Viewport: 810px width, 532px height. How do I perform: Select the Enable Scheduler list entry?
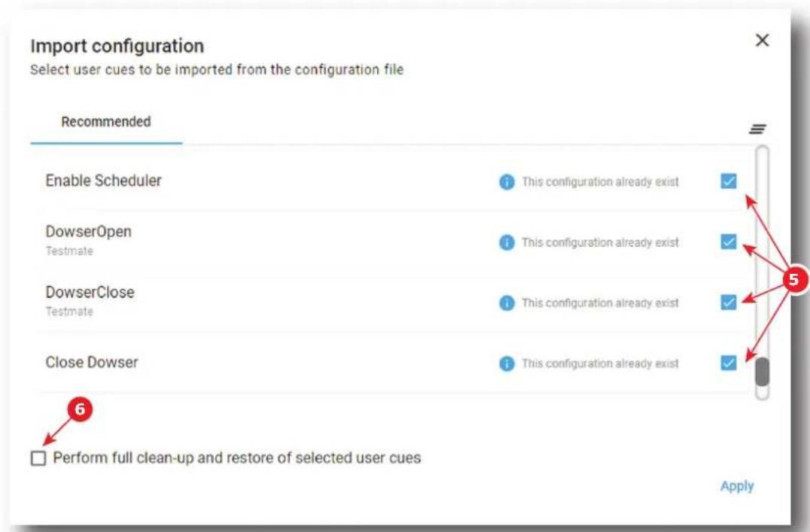pos(391,181)
